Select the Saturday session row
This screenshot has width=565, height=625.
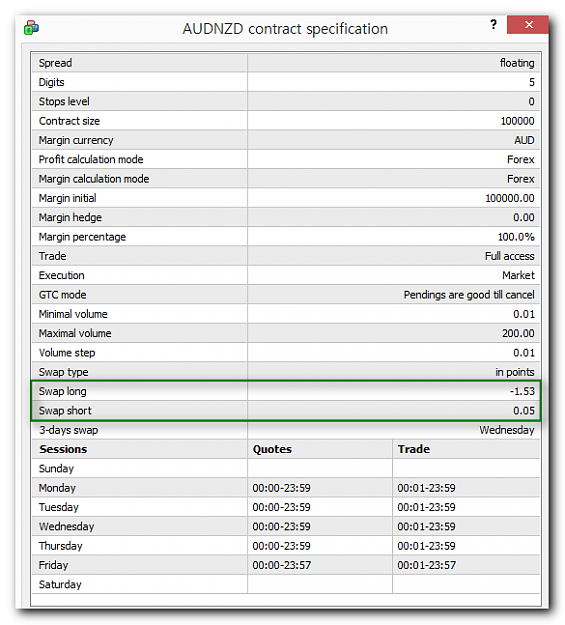285,585
